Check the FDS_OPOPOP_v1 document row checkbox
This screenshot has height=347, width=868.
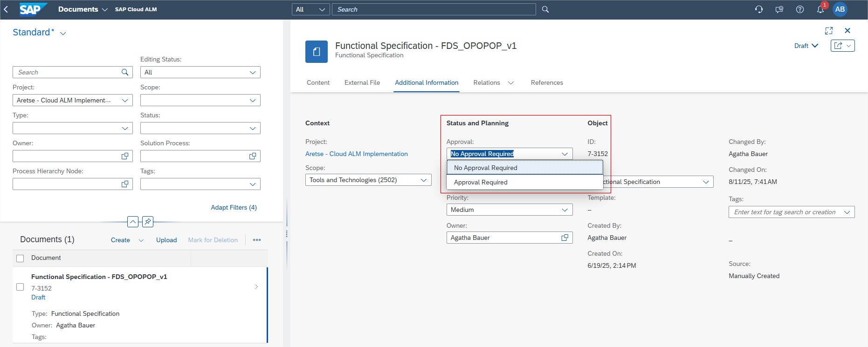tap(20, 287)
